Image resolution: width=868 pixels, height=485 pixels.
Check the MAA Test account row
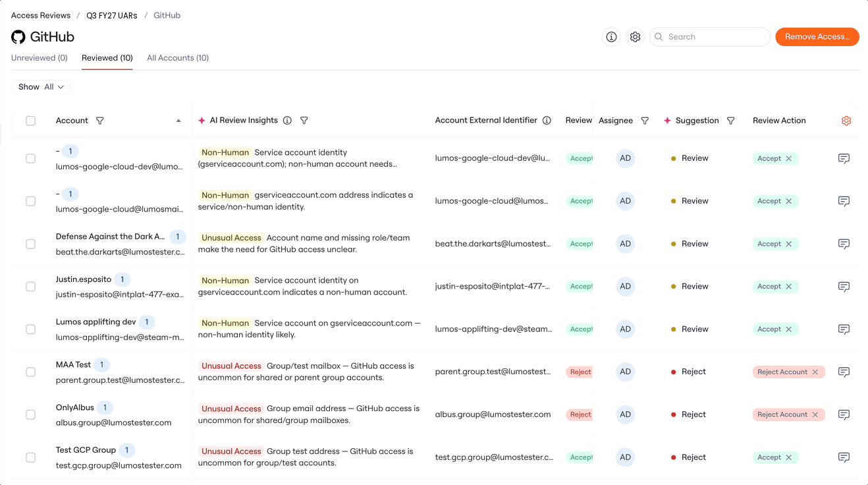pyautogui.click(x=30, y=372)
